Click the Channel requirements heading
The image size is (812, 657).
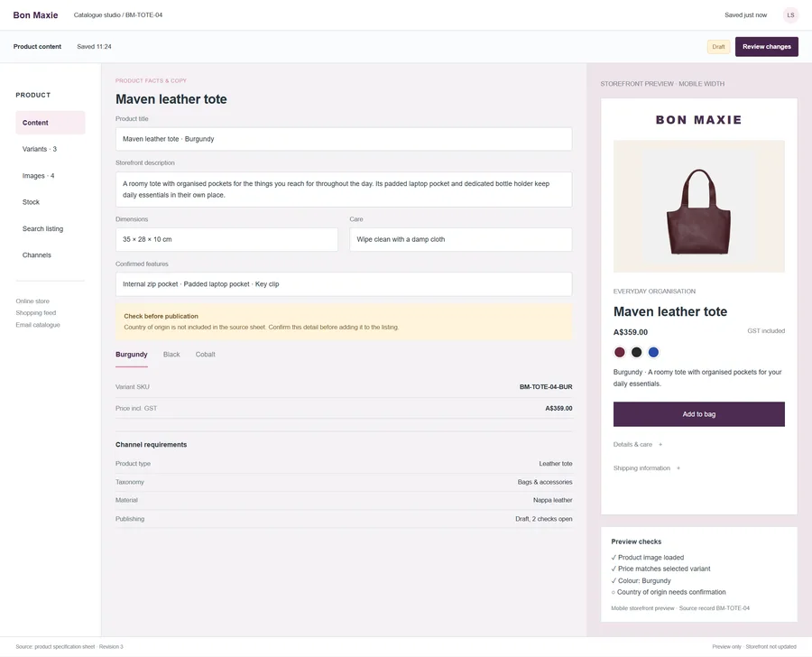pyautogui.click(x=152, y=445)
